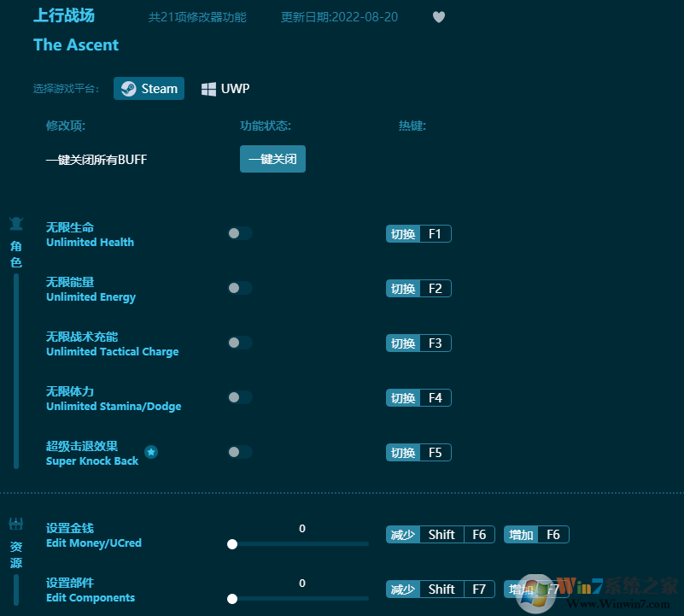
Task: Switch to the Steam platform tab
Action: point(149,88)
